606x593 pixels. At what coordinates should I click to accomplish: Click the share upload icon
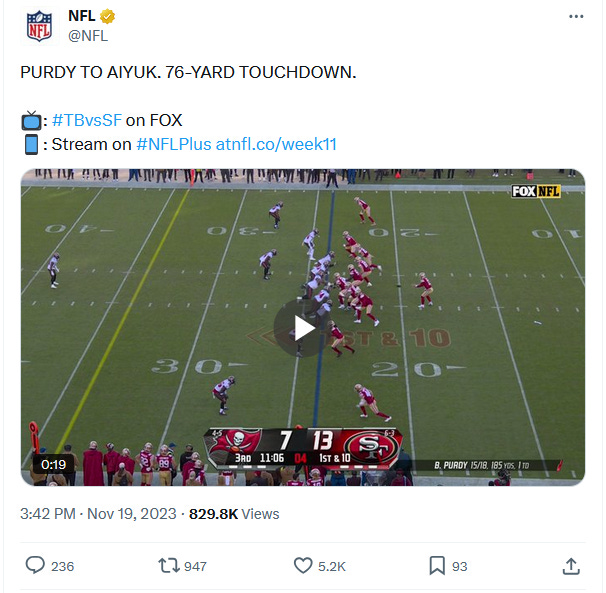click(x=571, y=566)
